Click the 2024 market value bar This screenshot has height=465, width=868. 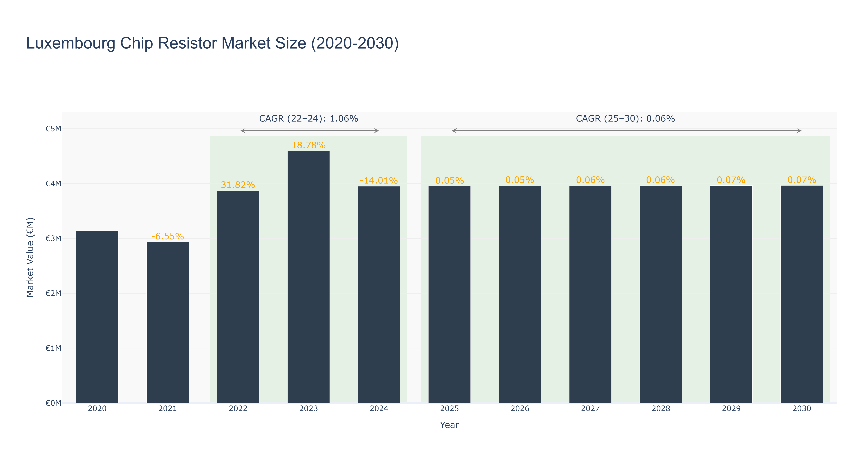click(379, 294)
